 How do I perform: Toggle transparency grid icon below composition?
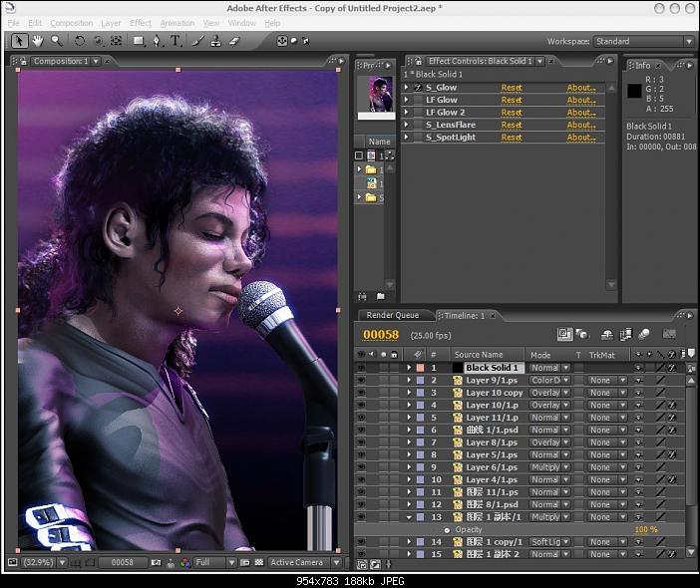point(259,562)
